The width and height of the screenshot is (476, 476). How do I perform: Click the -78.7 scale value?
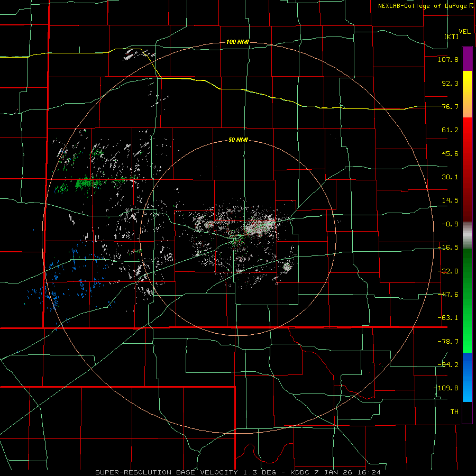click(448, 342)
